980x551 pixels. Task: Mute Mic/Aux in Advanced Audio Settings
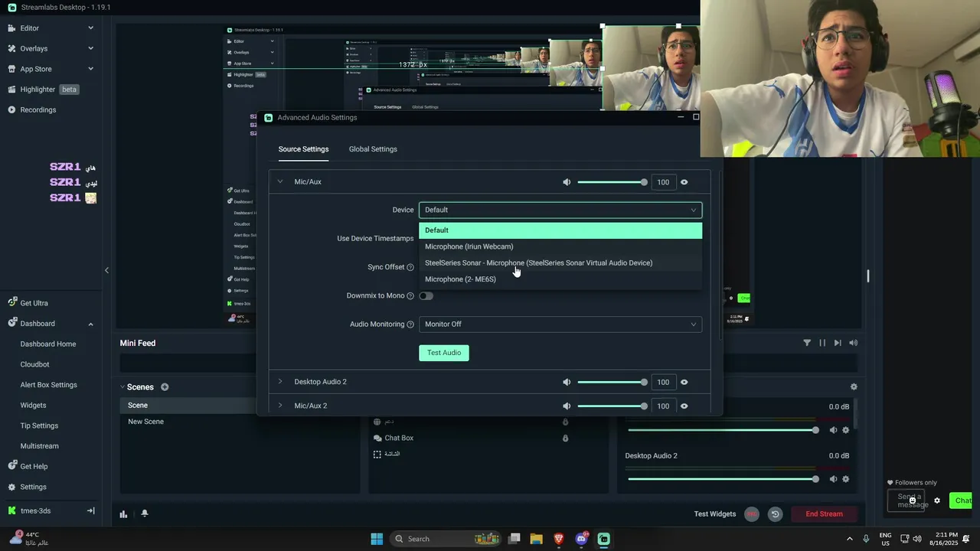click(567, 182)
